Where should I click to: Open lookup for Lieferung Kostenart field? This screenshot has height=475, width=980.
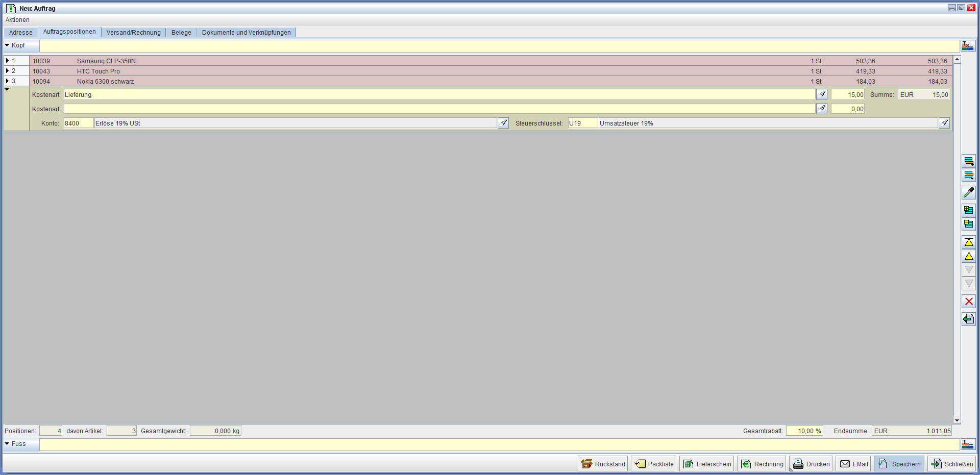coord(821,94)
